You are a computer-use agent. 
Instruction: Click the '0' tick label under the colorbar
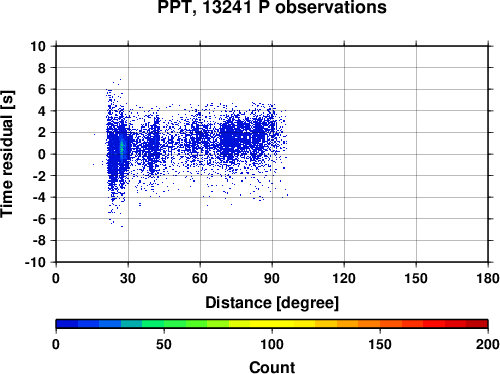tap(56, 344)
